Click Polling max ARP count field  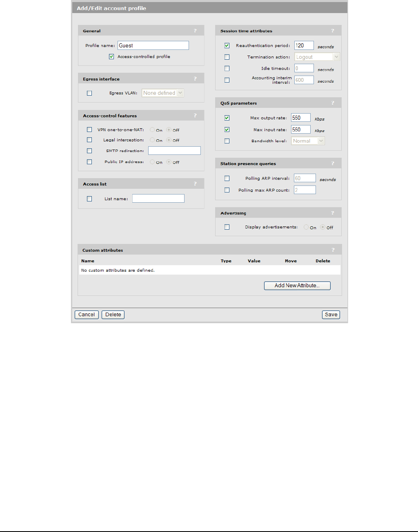tap(305, 190)
